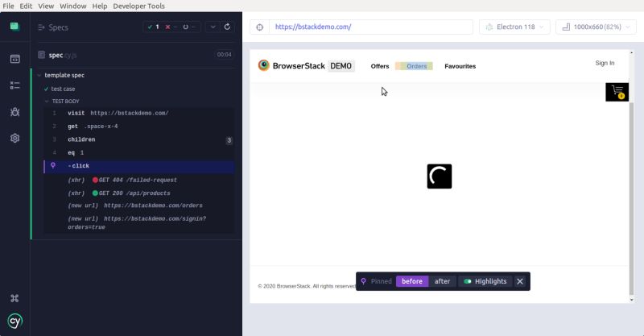The height and width of the screenshot is (336, 644).
Task: Open the Electron 118 browser dropdown
Action: pyautogui.click(x=514, y=27)
